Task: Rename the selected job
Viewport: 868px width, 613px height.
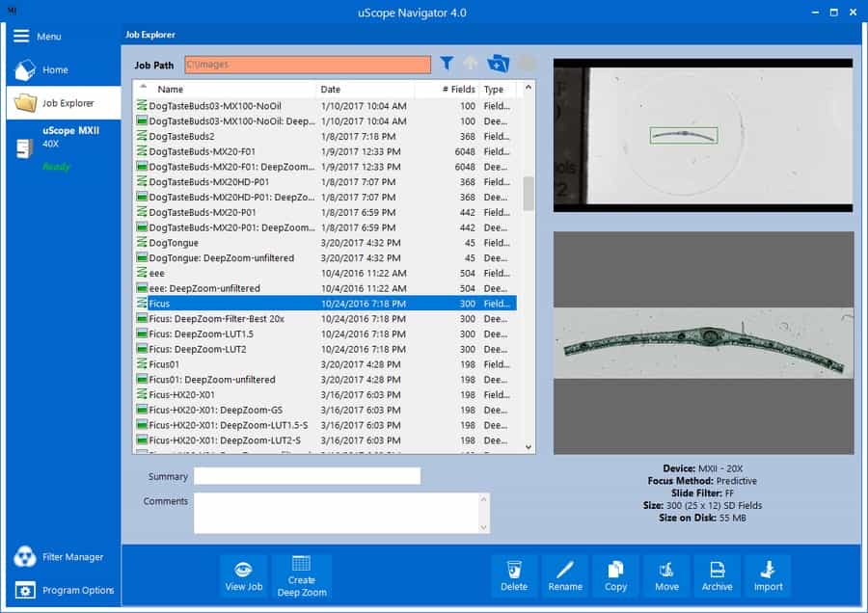Action: [x=565, y=574]
